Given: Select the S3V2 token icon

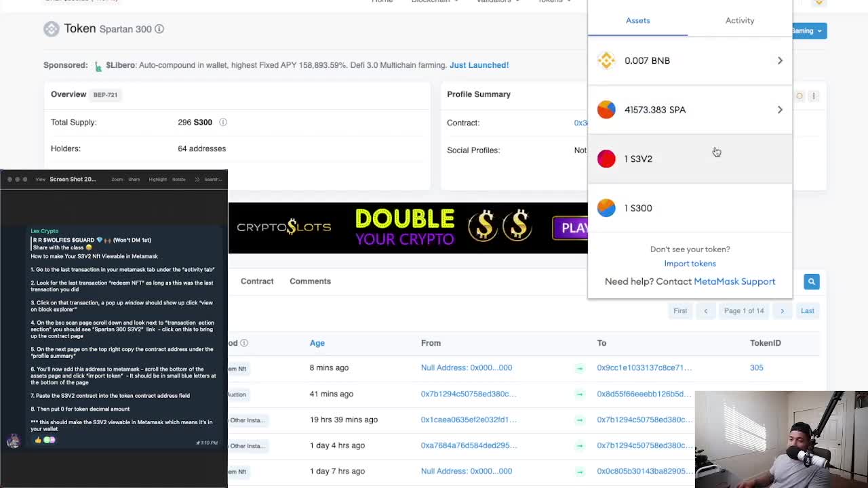Looking at the screenshot, I should click(x=606, y=159).
